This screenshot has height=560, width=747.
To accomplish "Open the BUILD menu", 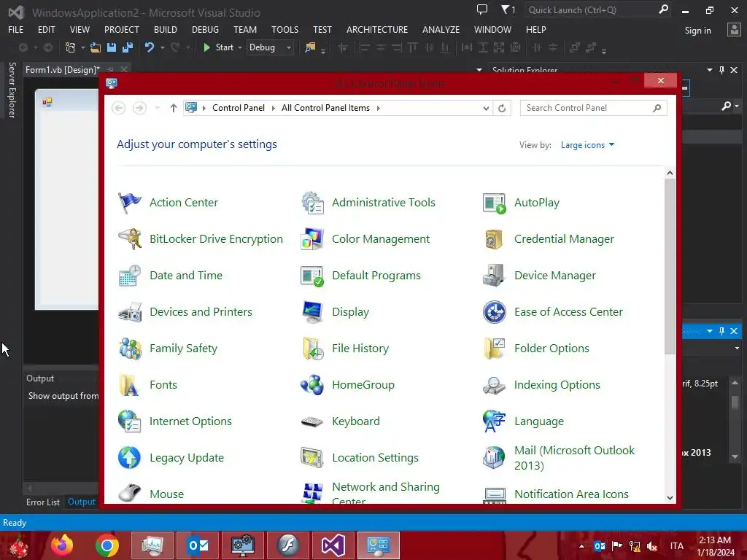I will click(166, 29).
